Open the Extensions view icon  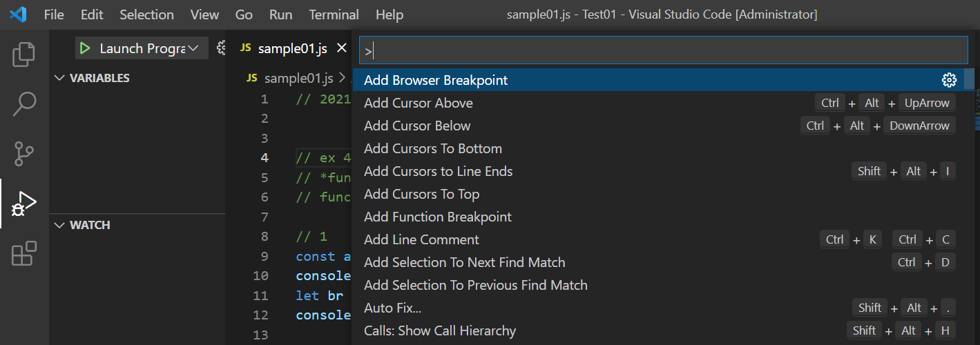coord(24,254)
